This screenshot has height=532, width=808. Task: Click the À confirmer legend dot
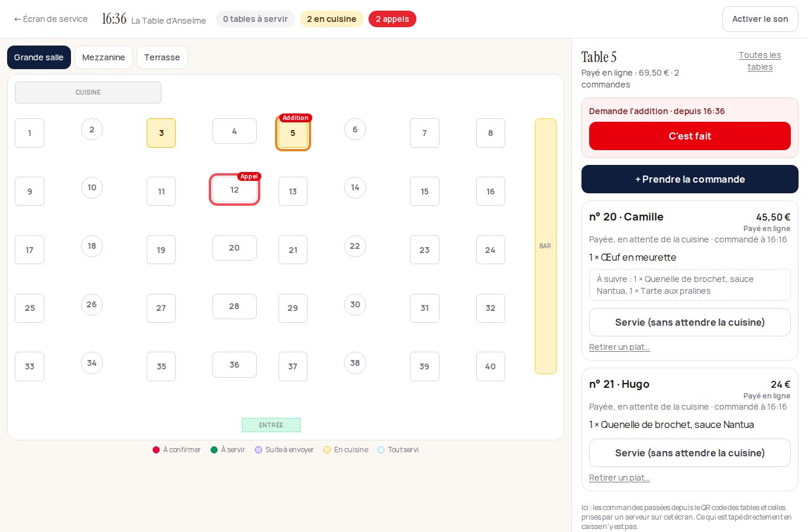tap(156, 450)
